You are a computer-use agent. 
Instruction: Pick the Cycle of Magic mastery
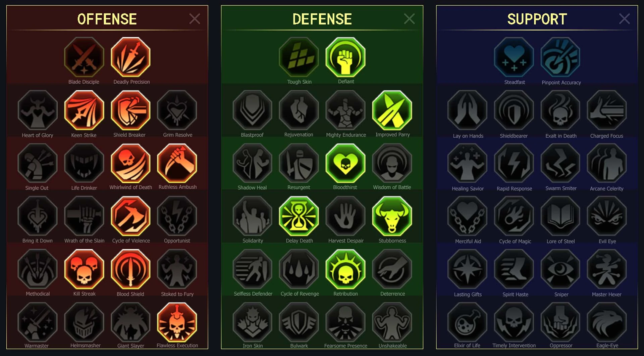click(x=514, y=216)
